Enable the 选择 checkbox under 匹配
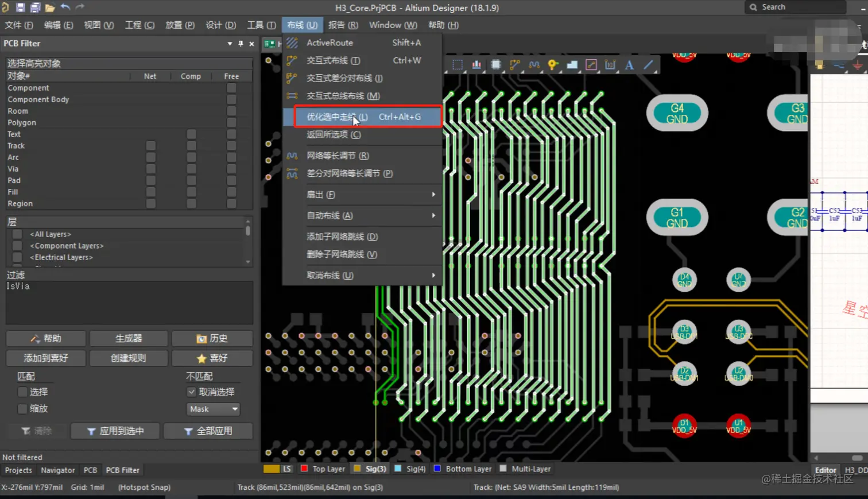 click(x=22, y=392)
